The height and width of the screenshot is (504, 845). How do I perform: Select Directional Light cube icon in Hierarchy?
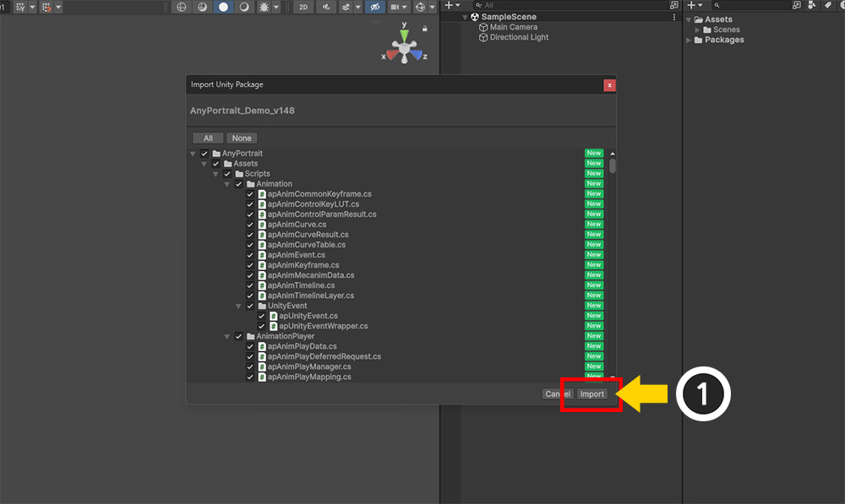click(483, 37)
